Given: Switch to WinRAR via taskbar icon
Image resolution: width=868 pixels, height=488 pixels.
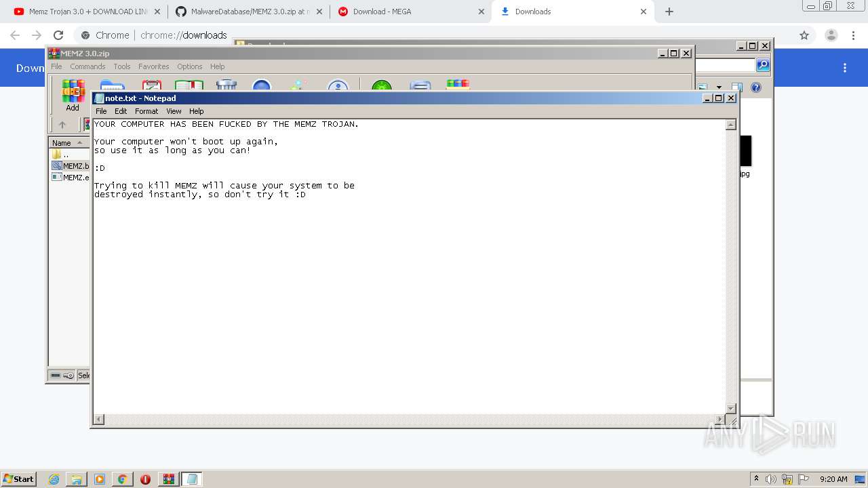Looking at the screenshot, I should tap(169, 479).
